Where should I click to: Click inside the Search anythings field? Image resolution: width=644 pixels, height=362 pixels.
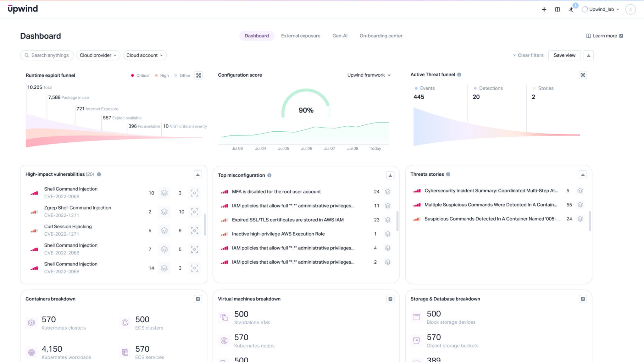47,55
